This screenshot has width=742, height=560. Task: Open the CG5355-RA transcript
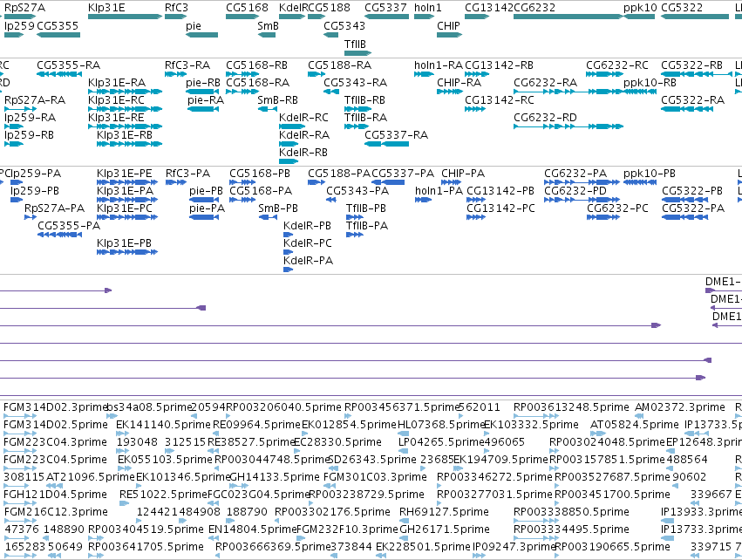[x=59, y=74]
